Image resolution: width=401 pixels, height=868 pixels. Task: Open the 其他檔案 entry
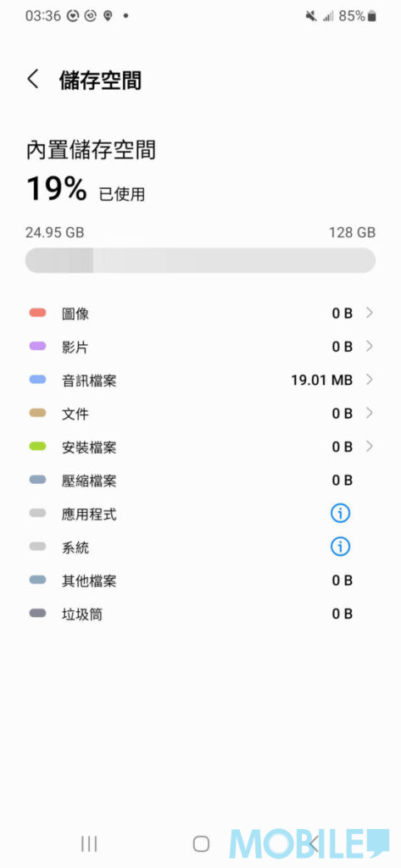pyautogui.click(x=200, y=580)
